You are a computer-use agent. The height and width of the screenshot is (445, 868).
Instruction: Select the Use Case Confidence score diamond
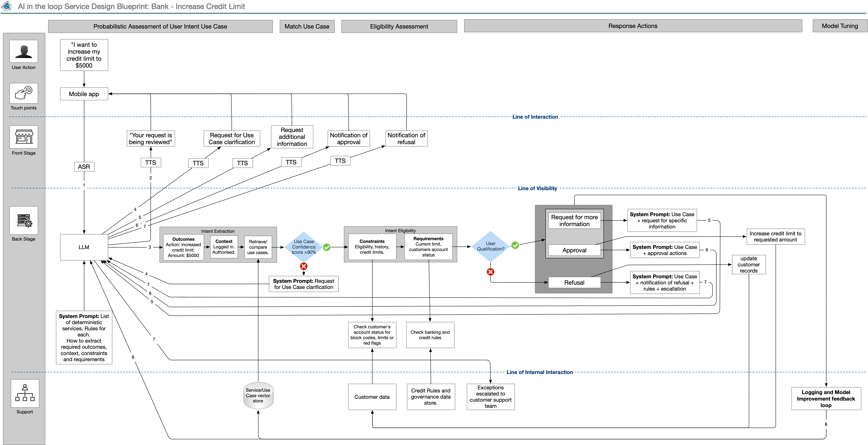tap(304, 247)
